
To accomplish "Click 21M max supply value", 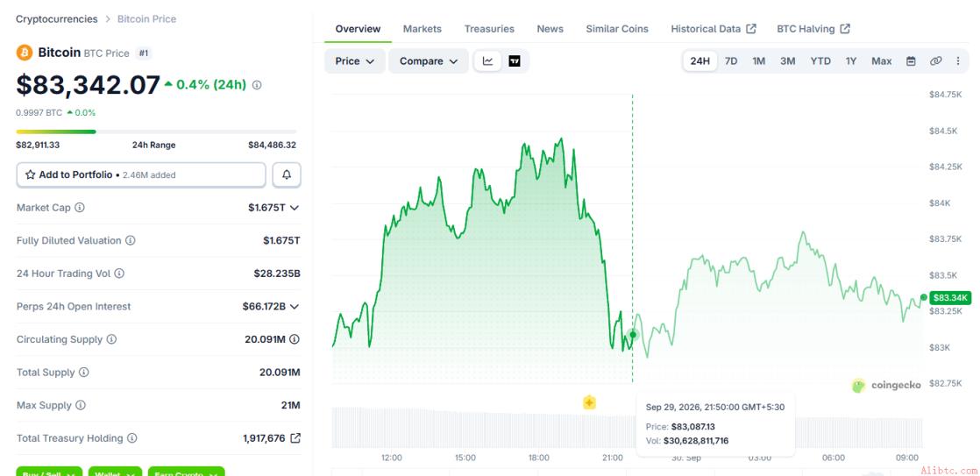I will click(x=291, y=405).
